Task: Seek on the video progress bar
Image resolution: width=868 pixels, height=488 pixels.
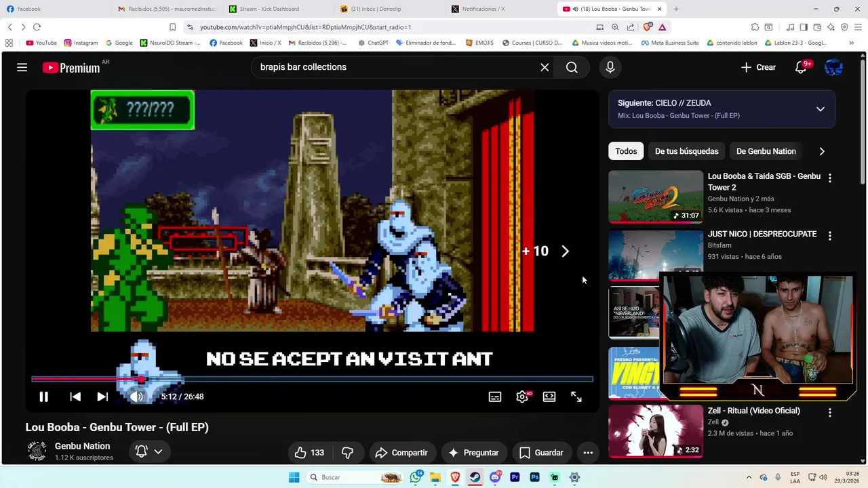Action: pos(312,379)
